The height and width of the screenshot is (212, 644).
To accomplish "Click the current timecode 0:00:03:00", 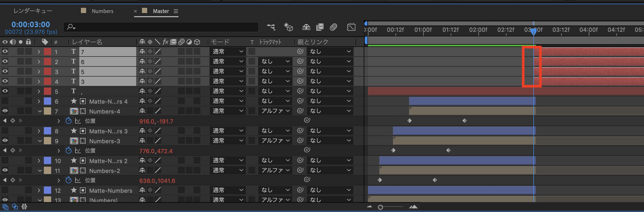I will 31,24.
